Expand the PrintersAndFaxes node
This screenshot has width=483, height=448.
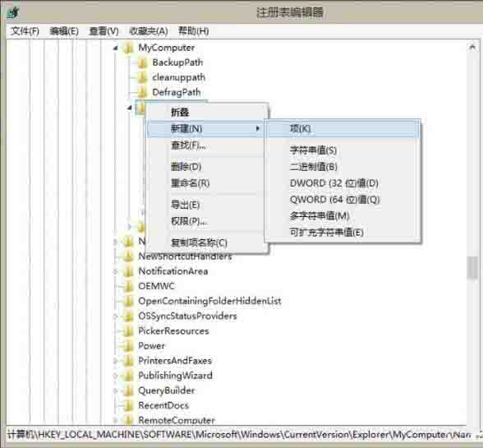[115, 361]
